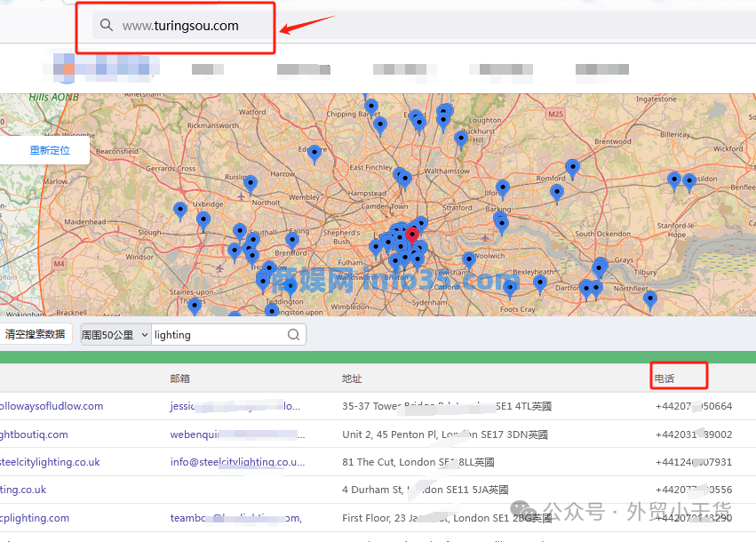
Task: Select the blue pin near Chipping Barnet
Action: 370,107
